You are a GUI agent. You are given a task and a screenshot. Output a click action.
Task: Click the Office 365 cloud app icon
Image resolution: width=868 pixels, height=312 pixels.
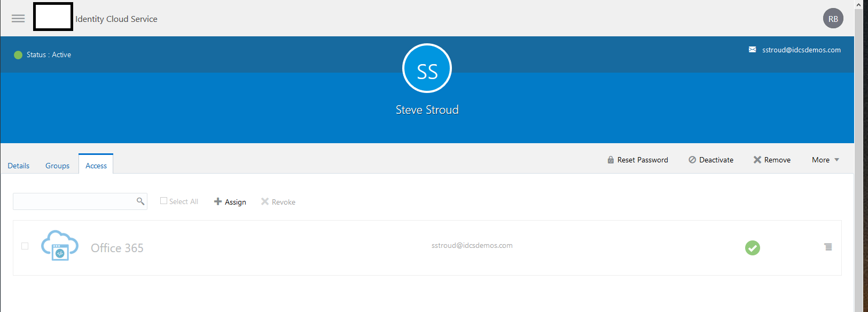[x=60, y=246]
